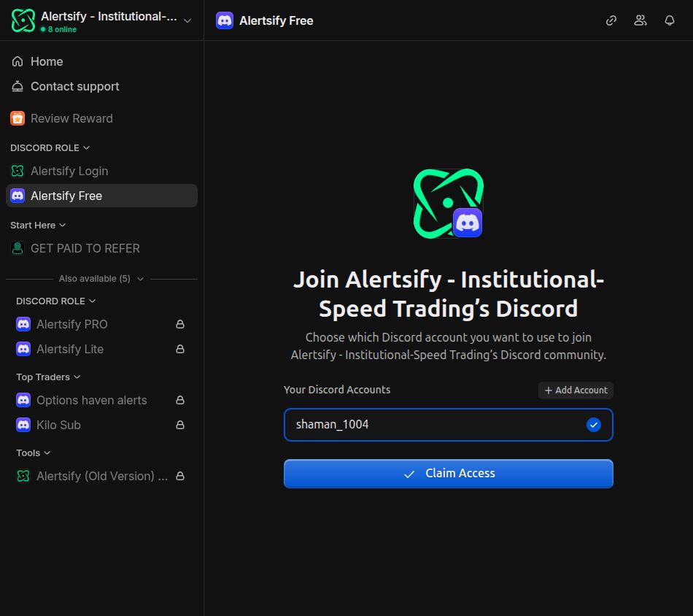Open Alertsify Login item
The width and height of the screenshot is (693, 616).
coord(101,171)
